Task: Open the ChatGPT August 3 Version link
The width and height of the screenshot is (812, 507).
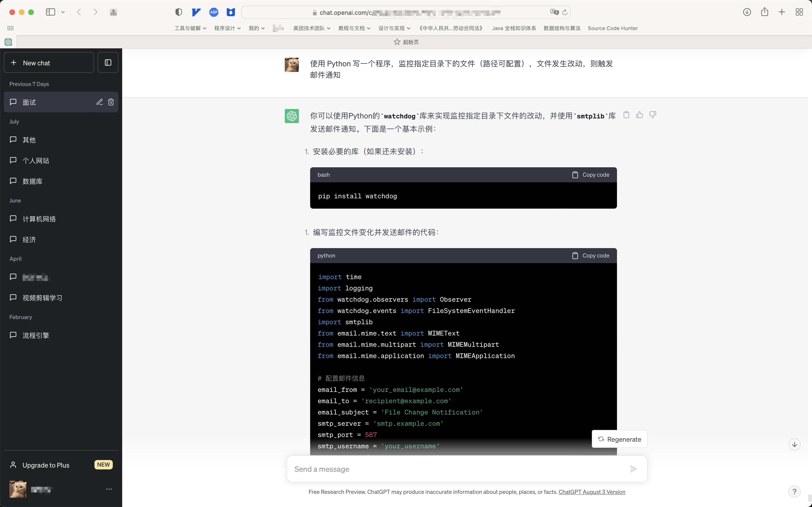Action: 592,492
